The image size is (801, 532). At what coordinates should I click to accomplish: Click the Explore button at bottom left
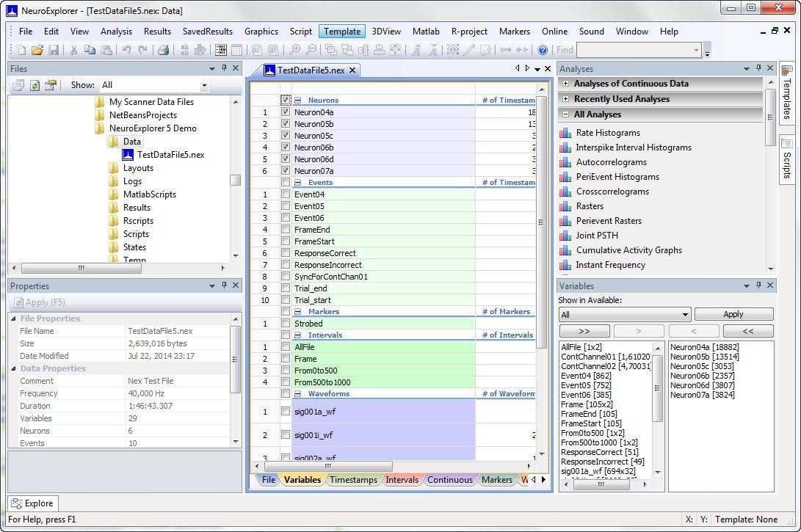32,503
